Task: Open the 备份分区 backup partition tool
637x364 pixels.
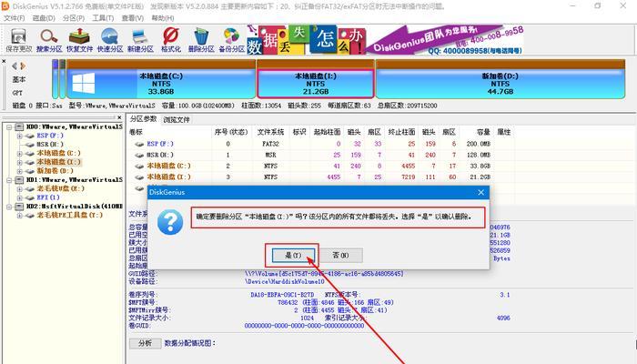Action: (x=231, y=40)
